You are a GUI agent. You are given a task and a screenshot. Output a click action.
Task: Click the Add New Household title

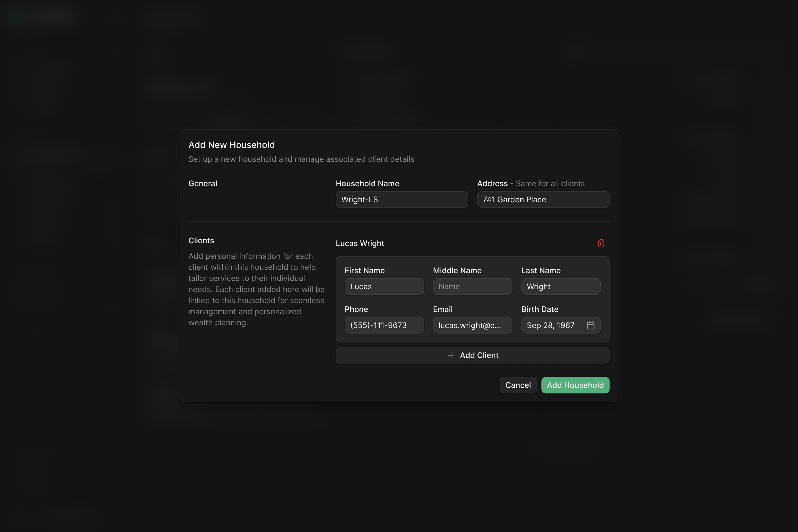click(x=232, y=145)
